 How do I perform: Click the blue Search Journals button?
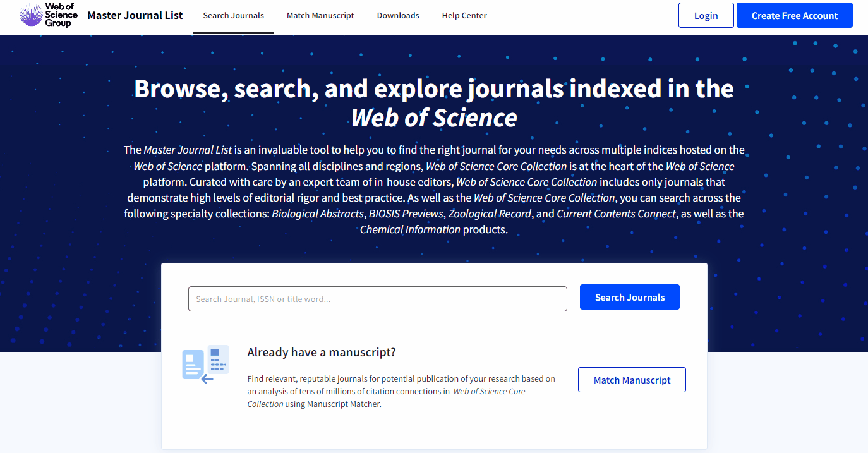630,297
